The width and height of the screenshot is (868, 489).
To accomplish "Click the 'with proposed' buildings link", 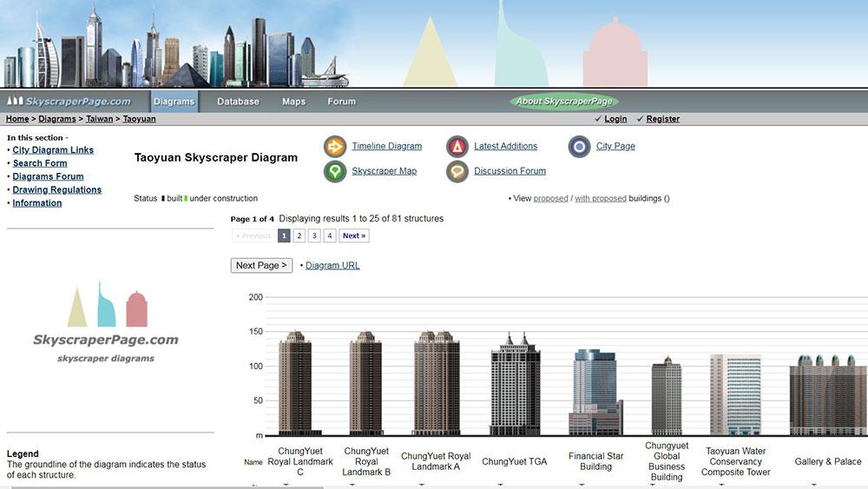I will pos(601,198).
